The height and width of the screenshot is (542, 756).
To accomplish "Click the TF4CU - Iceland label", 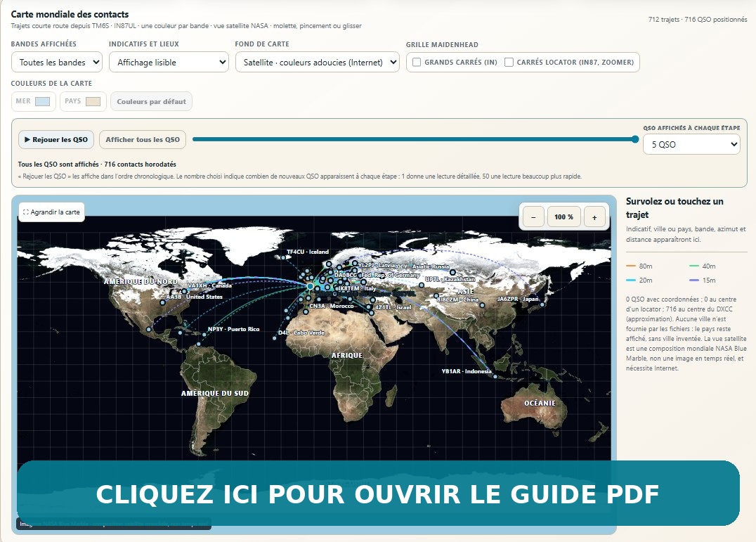I will pos(308,252).
